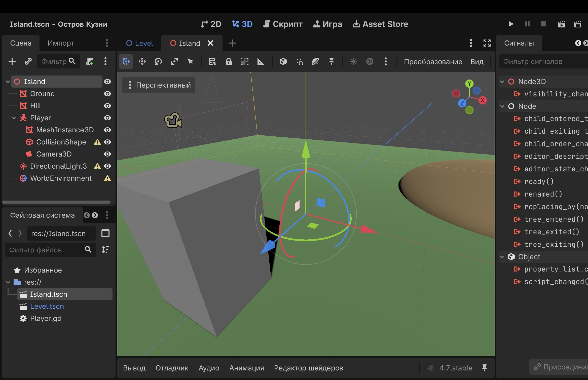Click the preview environment globe icon

click(x=370, y=62)
